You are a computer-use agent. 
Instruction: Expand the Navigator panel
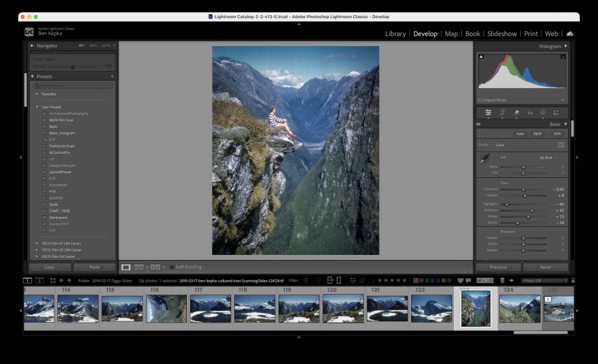[x=33, y=45]
